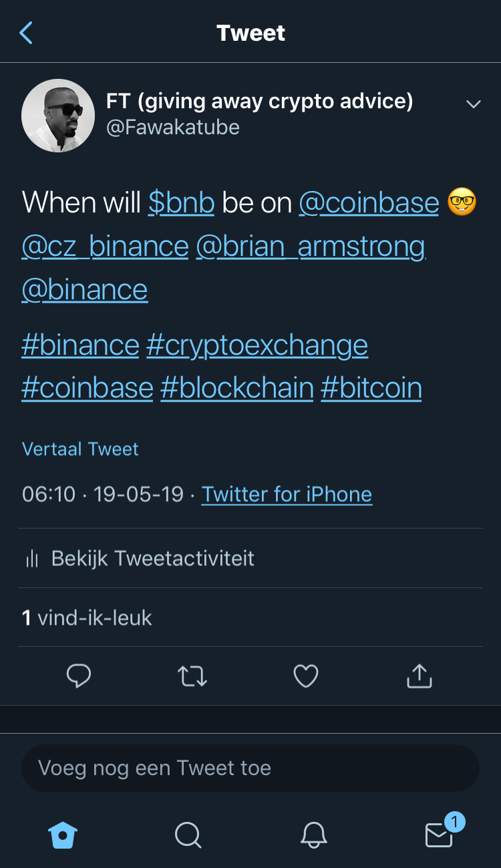Open the @cz_binance profile mention

pyautogui.click(x=105, y=247)
